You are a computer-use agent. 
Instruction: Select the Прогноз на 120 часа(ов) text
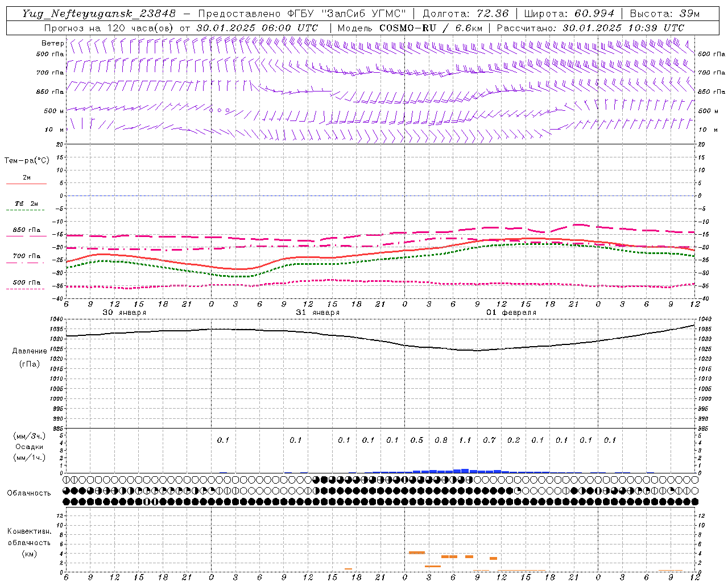(x=109, y=28)
